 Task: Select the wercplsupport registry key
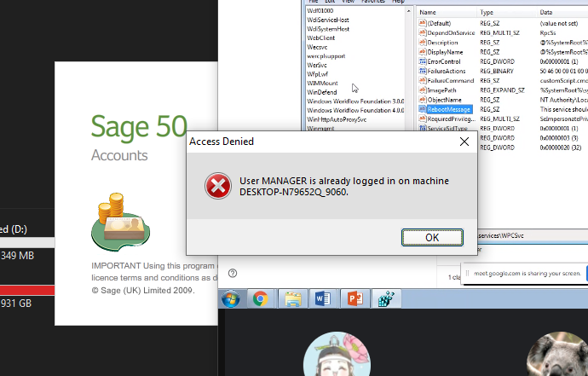[x=326, y=56]
